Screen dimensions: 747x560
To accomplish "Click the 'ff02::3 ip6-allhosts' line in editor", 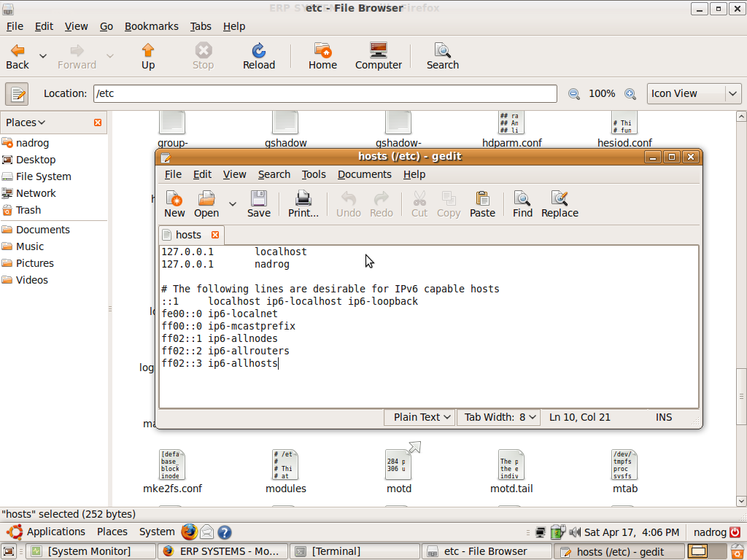I will (x=220, y=363).
